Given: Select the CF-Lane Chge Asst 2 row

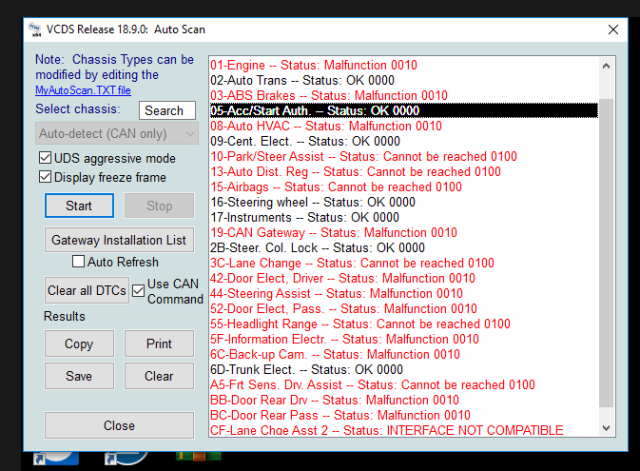Looking at the screenshot, I should 404,430.
